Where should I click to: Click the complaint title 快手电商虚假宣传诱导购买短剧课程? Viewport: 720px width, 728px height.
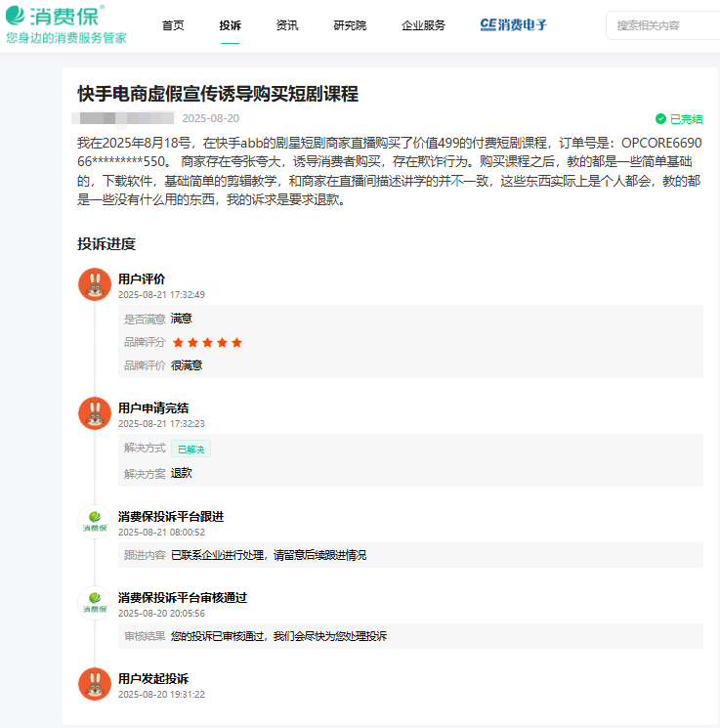pyautogui.click(x=218, y=94)
